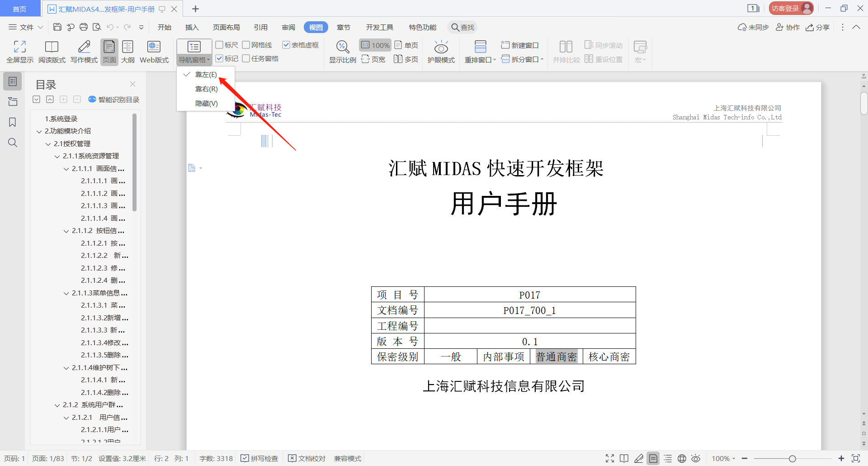Open the navigation pane (导航窗格) dropdown
The width and height of the screenshot is (868, 466).
click(194, 60)
